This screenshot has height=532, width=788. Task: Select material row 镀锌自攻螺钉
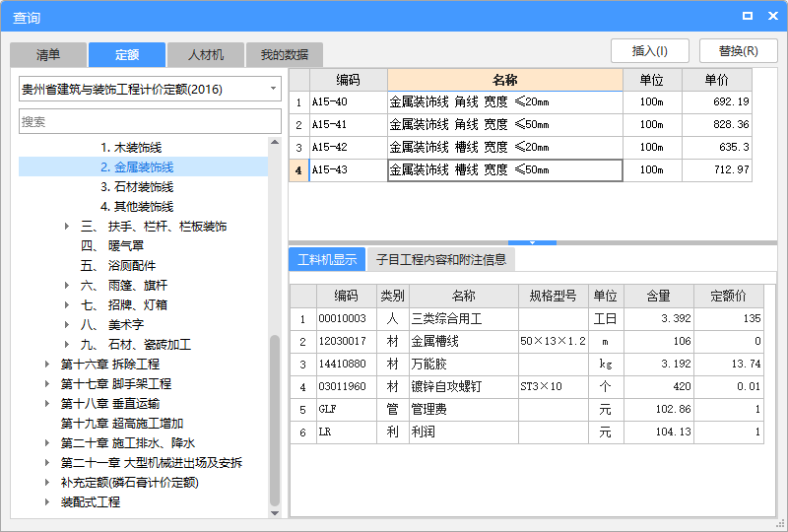527,386
